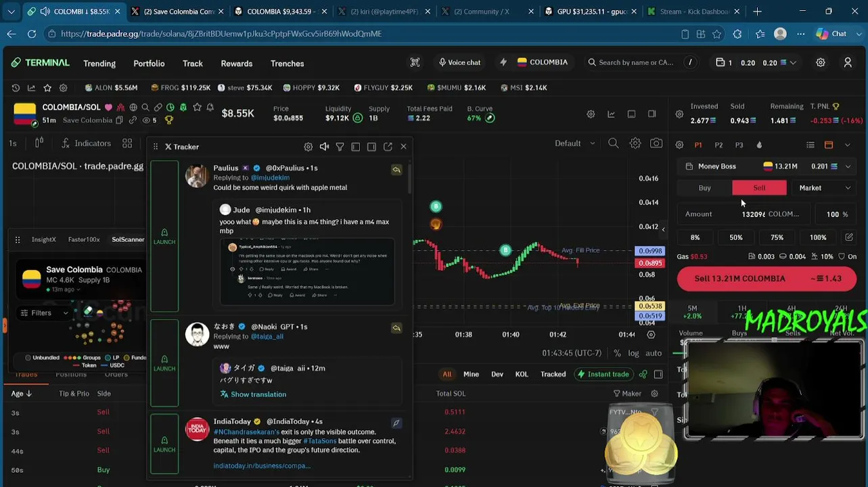868x487 pixels.
Task: Open the chart layout grid icon
Action: (127, 143)
